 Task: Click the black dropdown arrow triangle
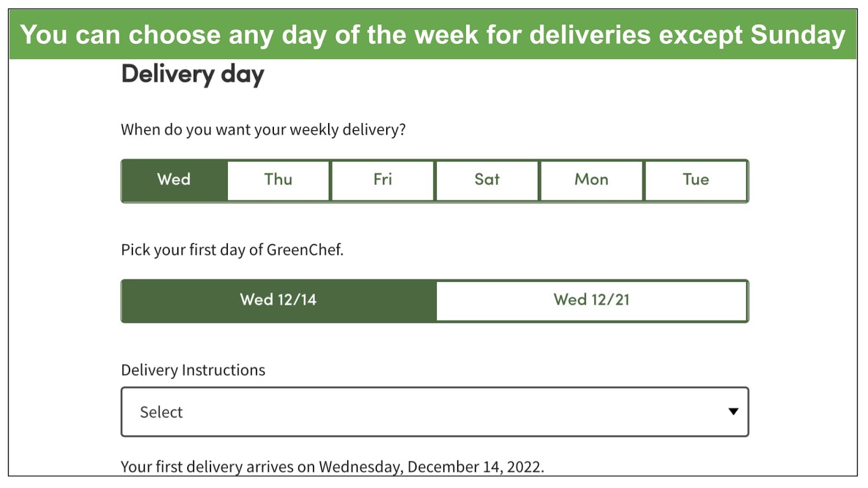733,412
